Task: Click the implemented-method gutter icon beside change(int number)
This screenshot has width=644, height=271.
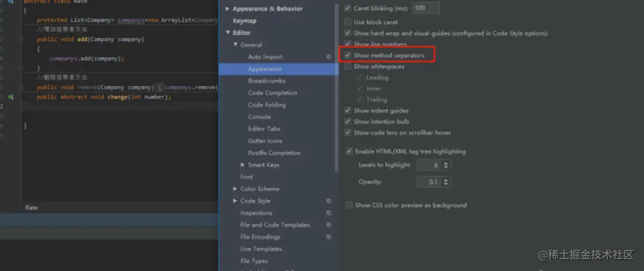Action: coord(11,97)
